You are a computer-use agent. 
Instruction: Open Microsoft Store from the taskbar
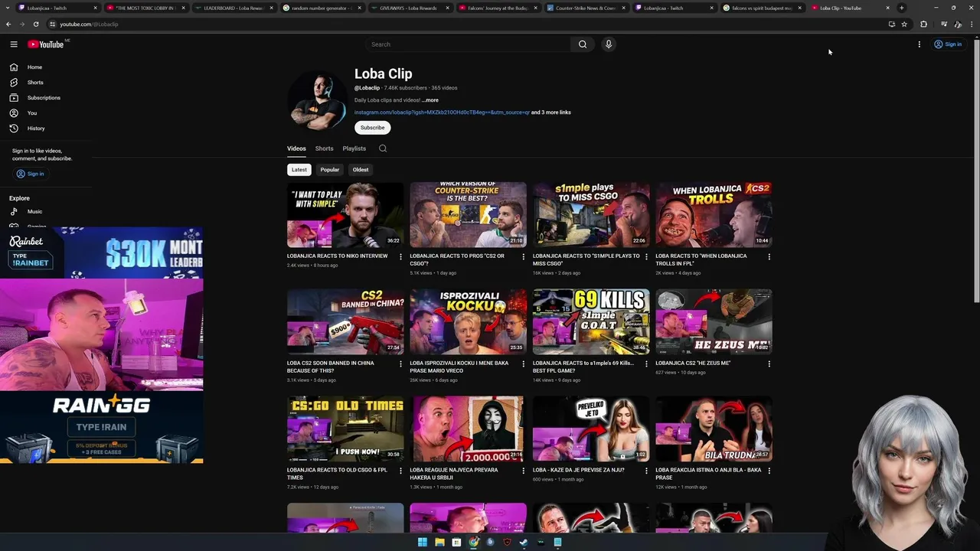point(456,542)
